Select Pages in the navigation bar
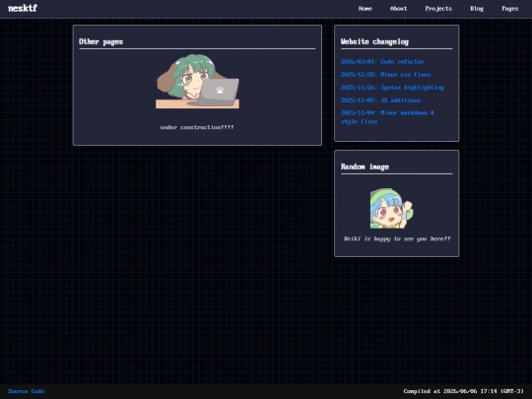This screenshot has width=532, height=399. click(x=510, y=9)
